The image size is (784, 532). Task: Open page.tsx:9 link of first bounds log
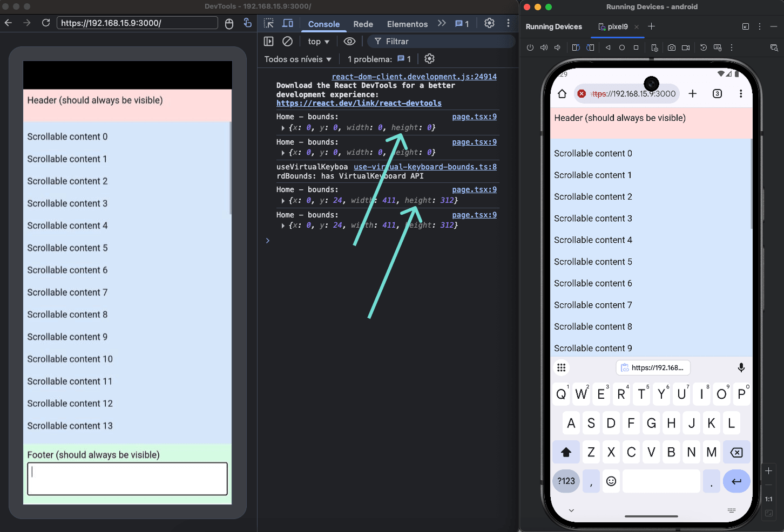(x=475, y=117)
